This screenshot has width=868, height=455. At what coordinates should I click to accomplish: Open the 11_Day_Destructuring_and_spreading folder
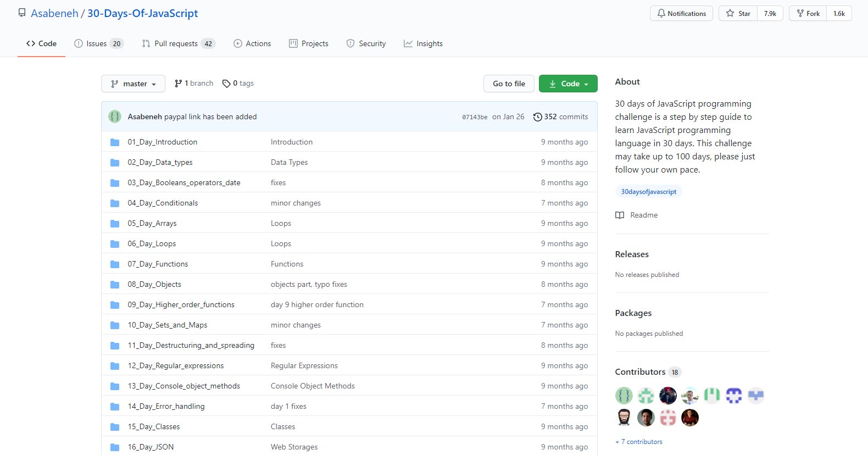coord(191,346)
